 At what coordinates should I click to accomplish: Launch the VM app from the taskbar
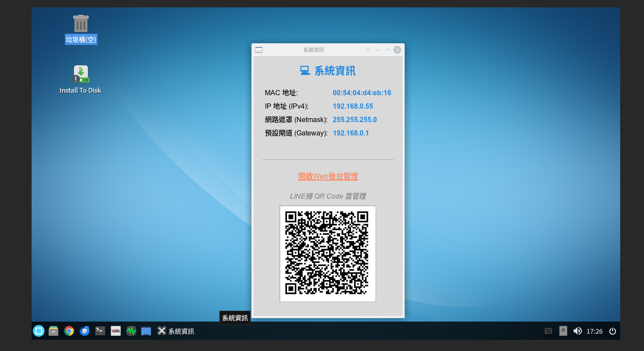click(116, 331)
